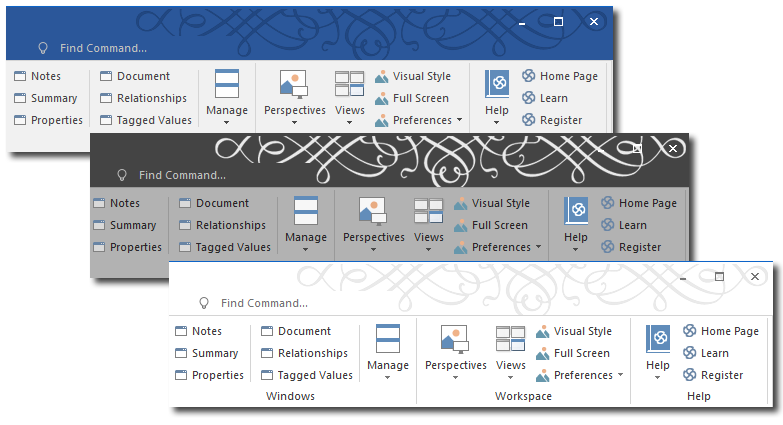Maximize the blue-themed window

[x=558, y=21]
